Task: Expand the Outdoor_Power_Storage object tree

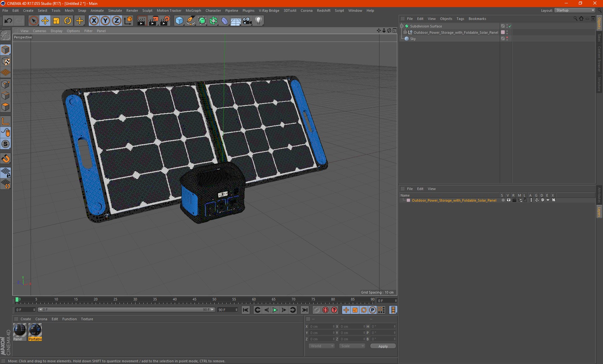Action: click(x=405, y=32)
